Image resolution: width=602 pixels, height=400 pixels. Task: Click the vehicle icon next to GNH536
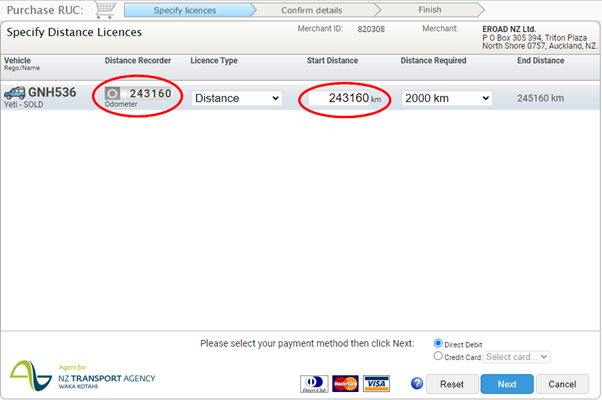pyautogui.click(x=15, y=93)
